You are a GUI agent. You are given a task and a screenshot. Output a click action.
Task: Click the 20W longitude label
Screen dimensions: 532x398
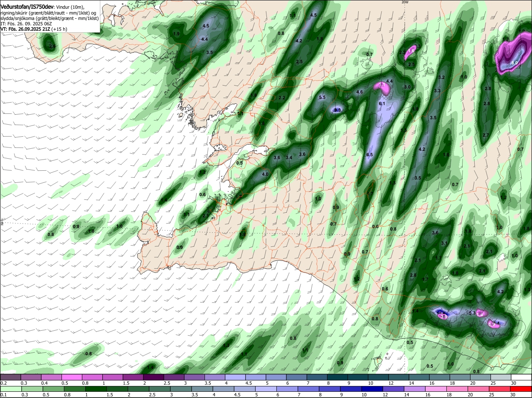[405, 2]
